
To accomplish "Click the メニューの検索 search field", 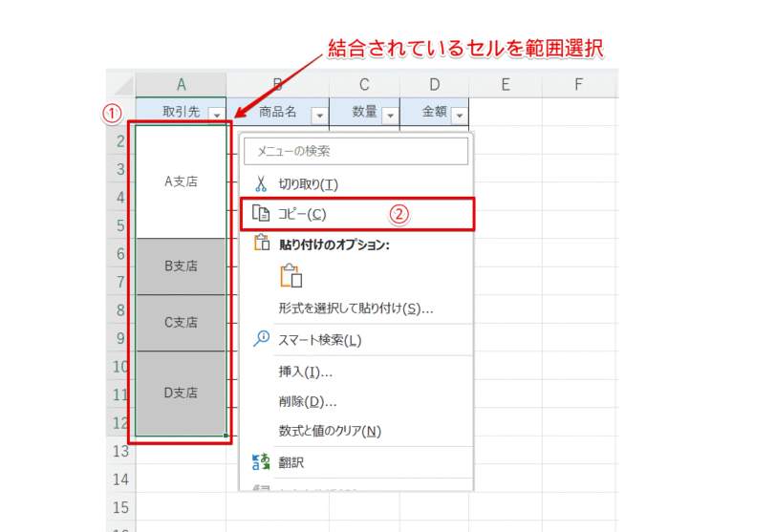I will (356, 151).
